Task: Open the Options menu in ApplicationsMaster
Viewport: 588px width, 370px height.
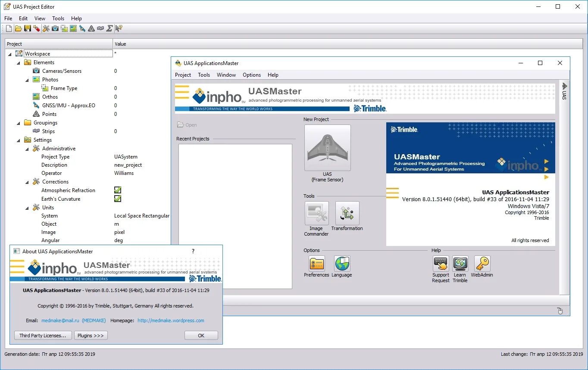Action: 252,75
